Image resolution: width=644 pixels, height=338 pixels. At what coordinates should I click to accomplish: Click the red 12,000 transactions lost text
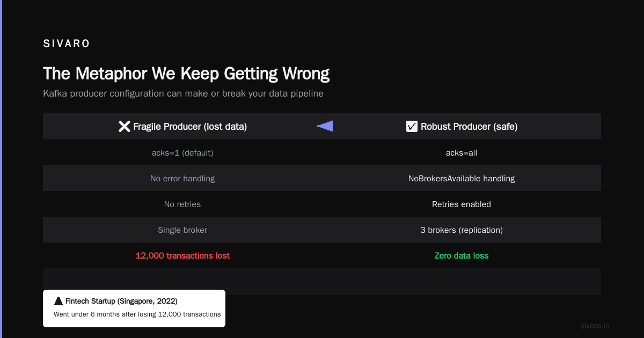click(182, 256)
